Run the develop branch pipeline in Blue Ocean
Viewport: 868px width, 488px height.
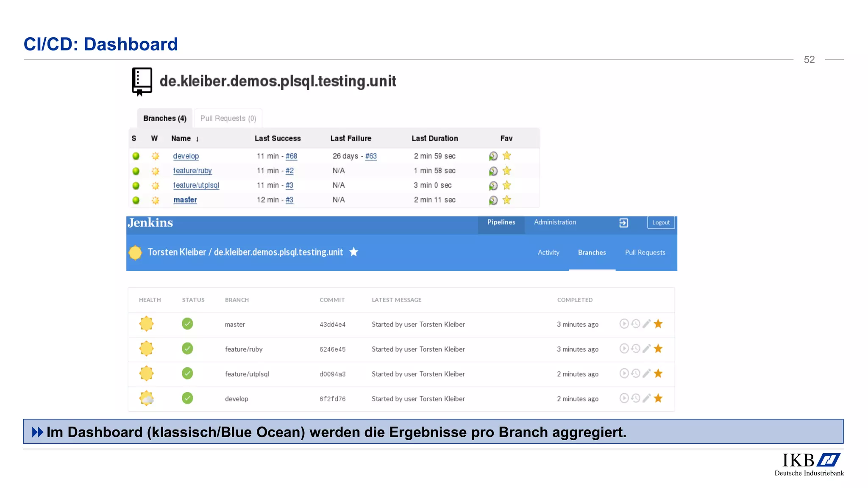624,398
